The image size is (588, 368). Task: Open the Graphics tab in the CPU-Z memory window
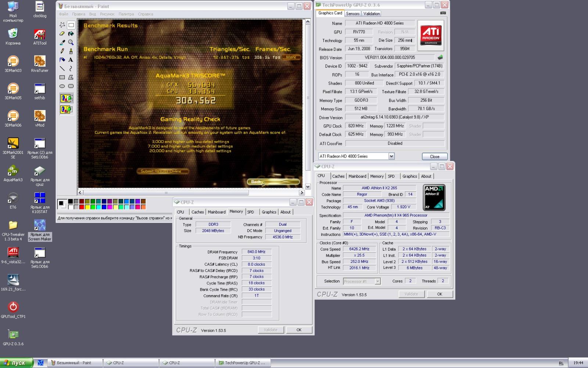coord(269,212)
